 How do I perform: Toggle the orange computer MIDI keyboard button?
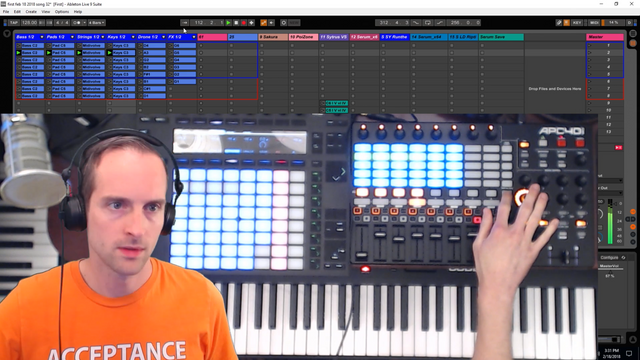click(567, 23)
